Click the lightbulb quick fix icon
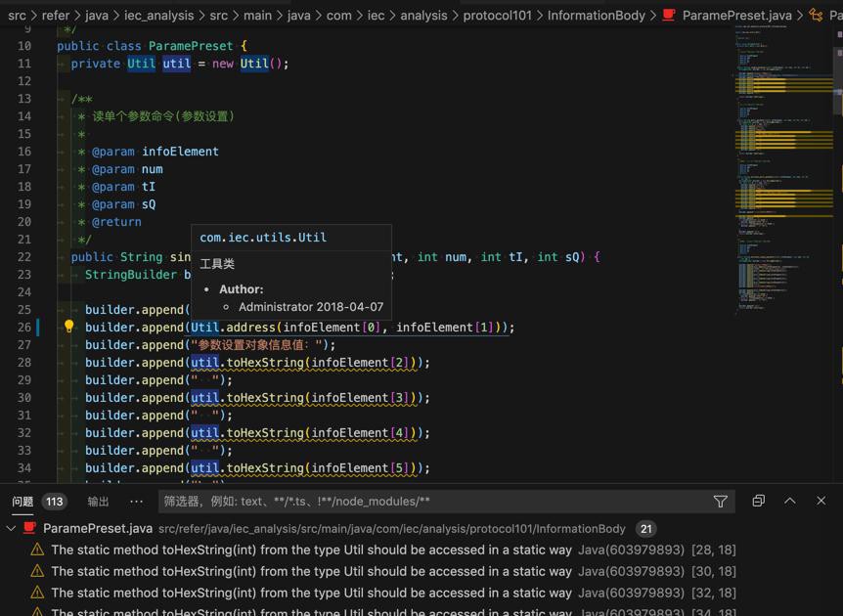The width and height of the screenshot is (843, 616). coord(68,328)
